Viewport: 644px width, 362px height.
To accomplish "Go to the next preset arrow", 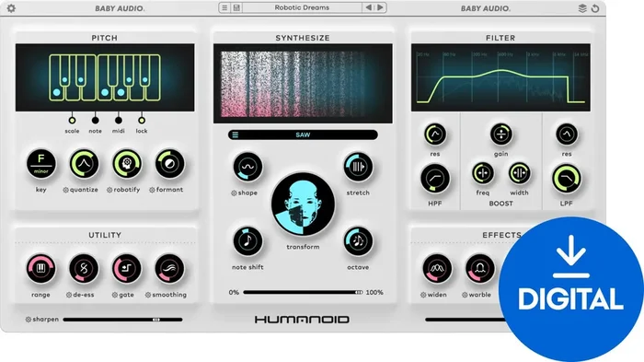I will [380, 7].
